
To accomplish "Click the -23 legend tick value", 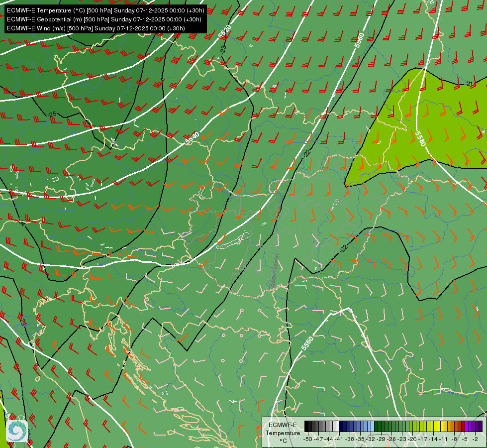I will click(x=402, y=439).
